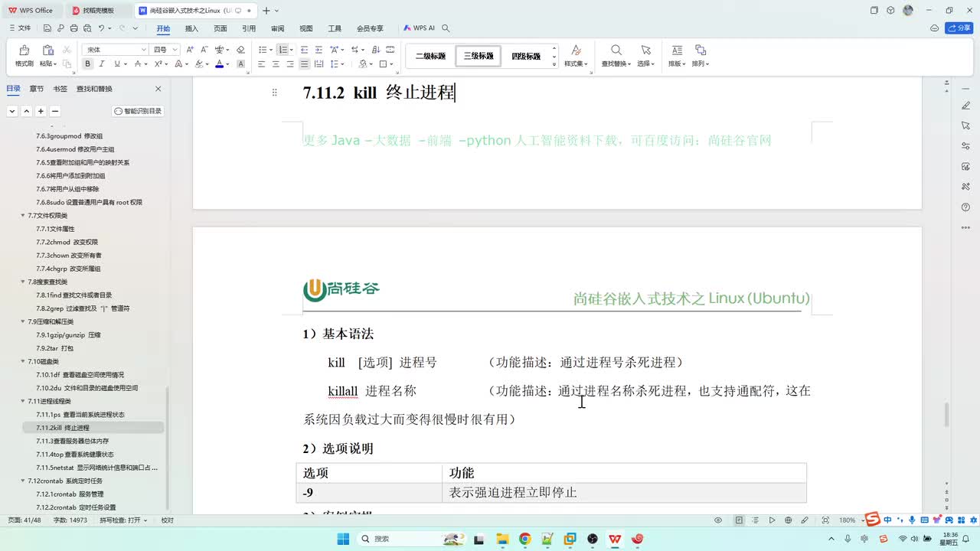Open the 引用 (References) ribbon tab

point(249,28)
